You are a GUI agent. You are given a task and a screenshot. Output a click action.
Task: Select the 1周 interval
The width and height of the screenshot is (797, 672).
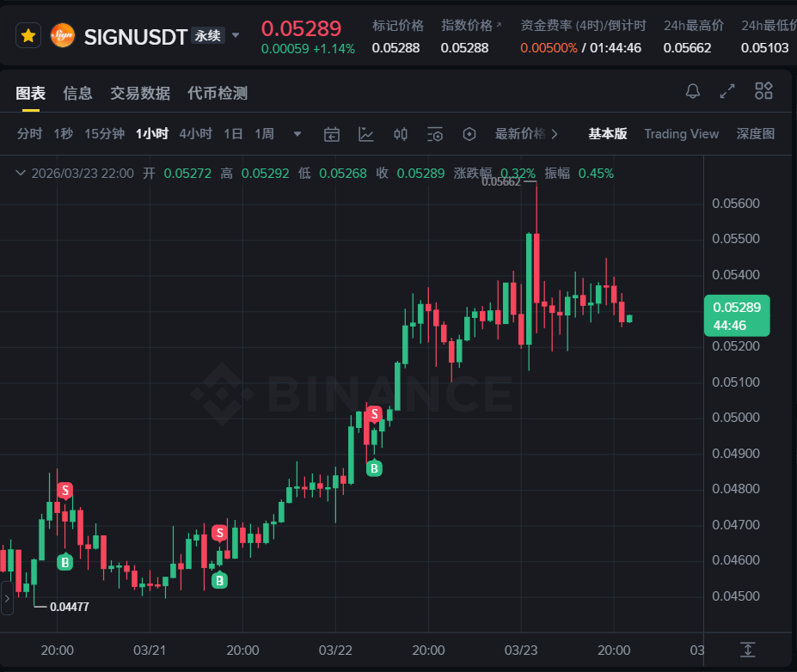(264, 133)
